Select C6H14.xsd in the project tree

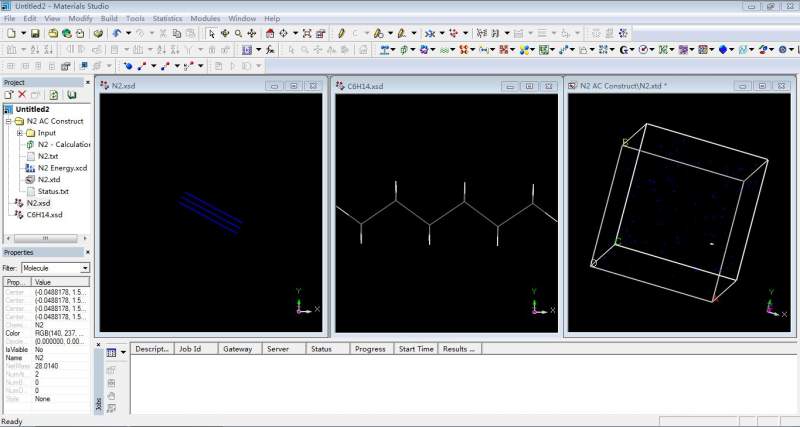[x=44, y=215]
